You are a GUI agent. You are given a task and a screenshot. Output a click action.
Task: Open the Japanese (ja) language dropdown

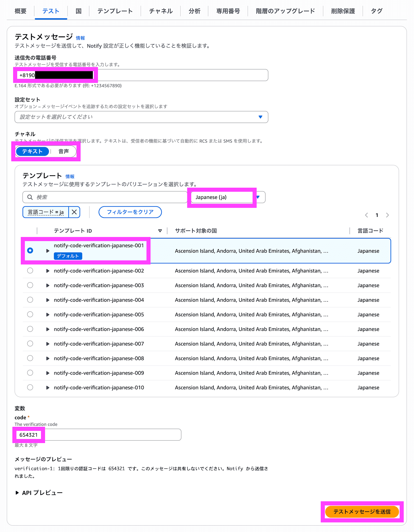coord(228,197)
